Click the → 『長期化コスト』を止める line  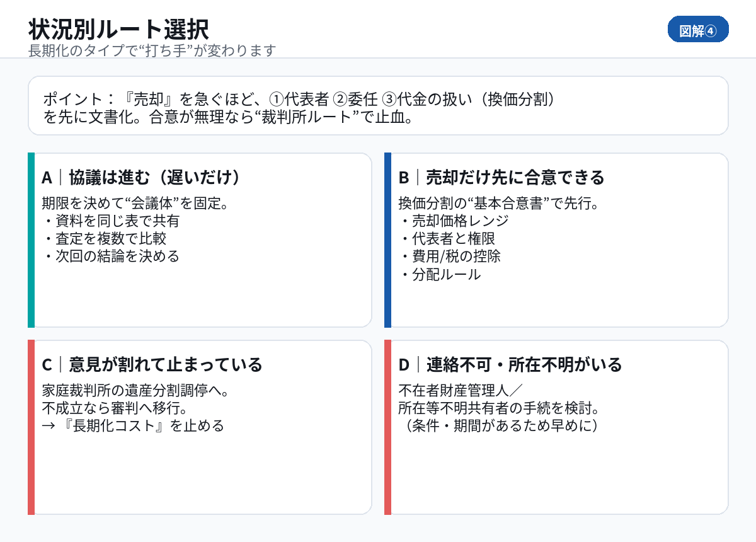132,425
